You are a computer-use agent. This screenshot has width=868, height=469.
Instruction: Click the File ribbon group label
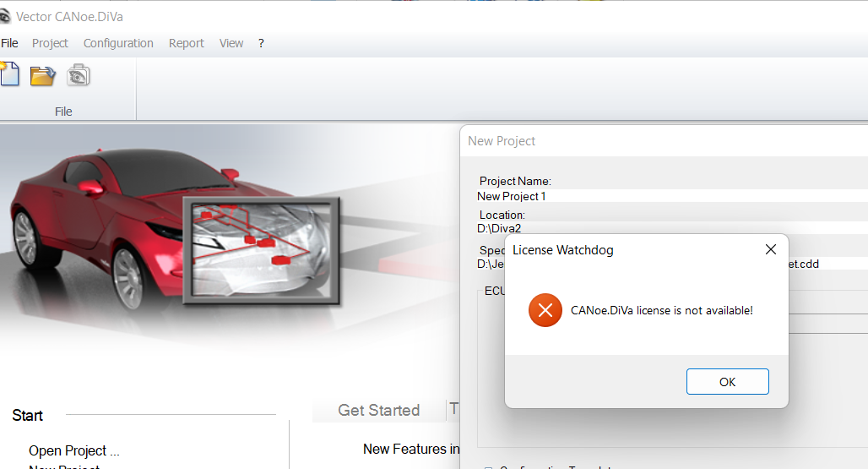[63, 112]
